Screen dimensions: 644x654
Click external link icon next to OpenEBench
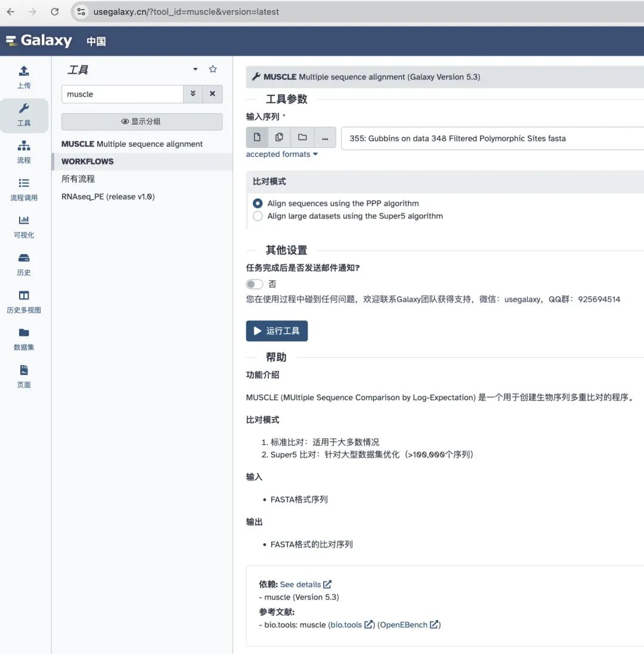tap(434, 624)
